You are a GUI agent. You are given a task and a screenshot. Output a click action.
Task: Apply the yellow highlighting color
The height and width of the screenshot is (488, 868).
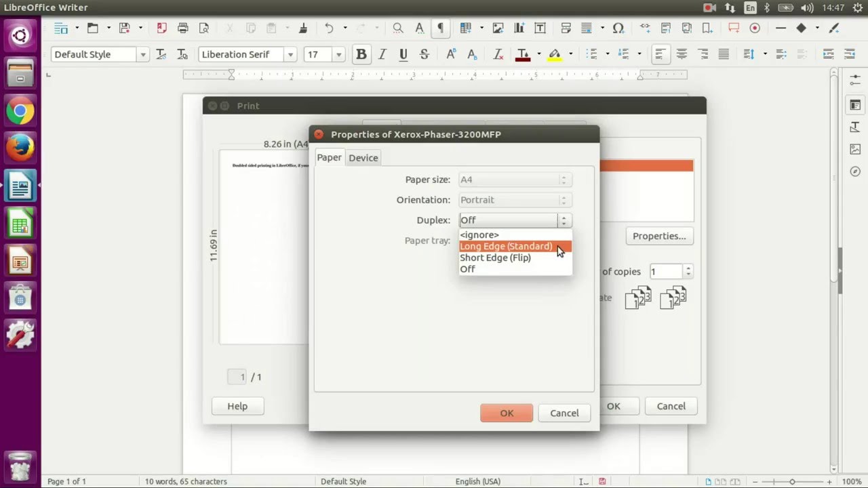click(x=555, y=54)
